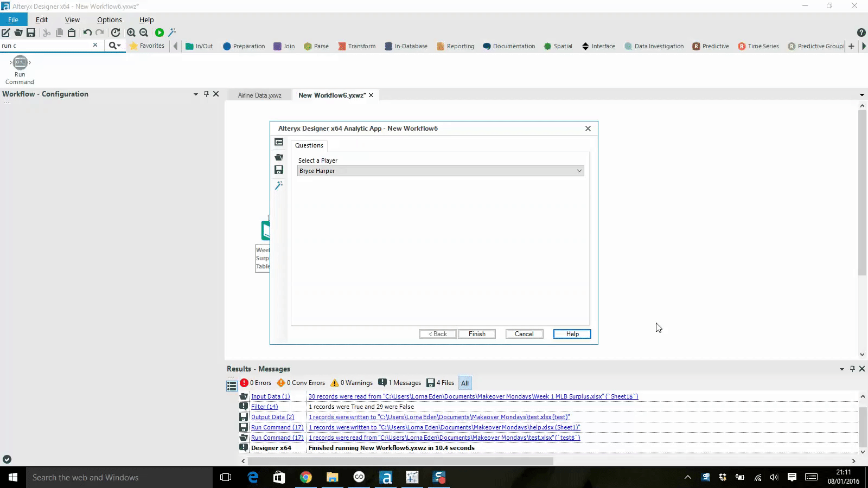Click the Results horizontal scrollbar
868x488 pixels.
click(x=400, y=461)
